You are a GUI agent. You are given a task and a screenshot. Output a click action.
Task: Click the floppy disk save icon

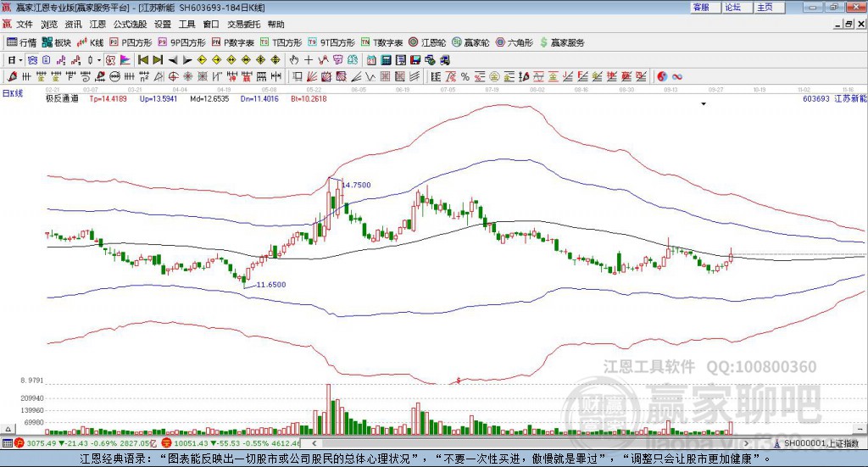point(415,60)
